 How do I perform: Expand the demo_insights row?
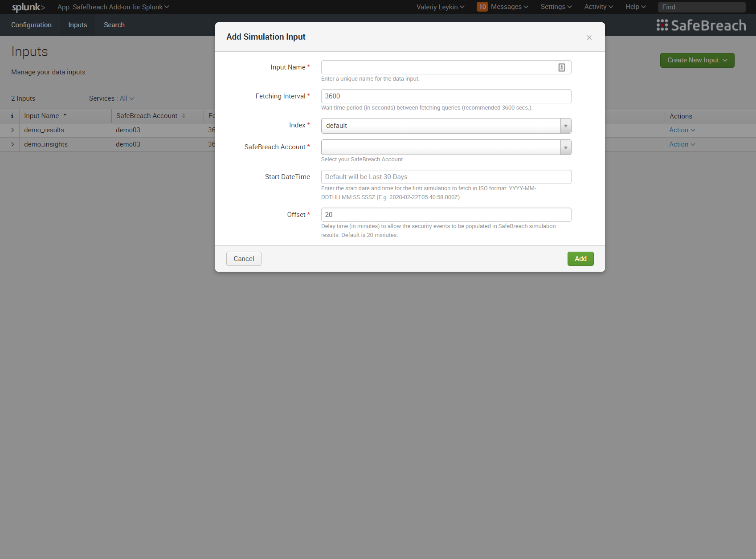tap(12, 144)
